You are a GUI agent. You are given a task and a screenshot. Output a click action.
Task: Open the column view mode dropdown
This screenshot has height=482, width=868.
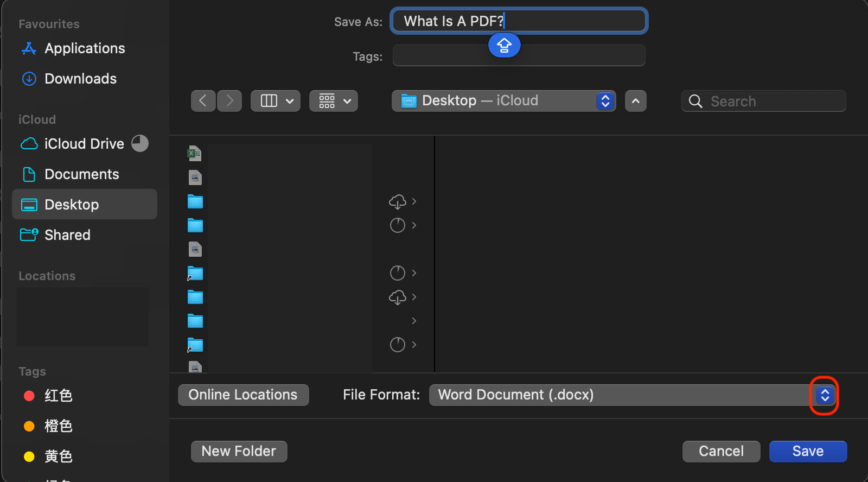point(275,101)
